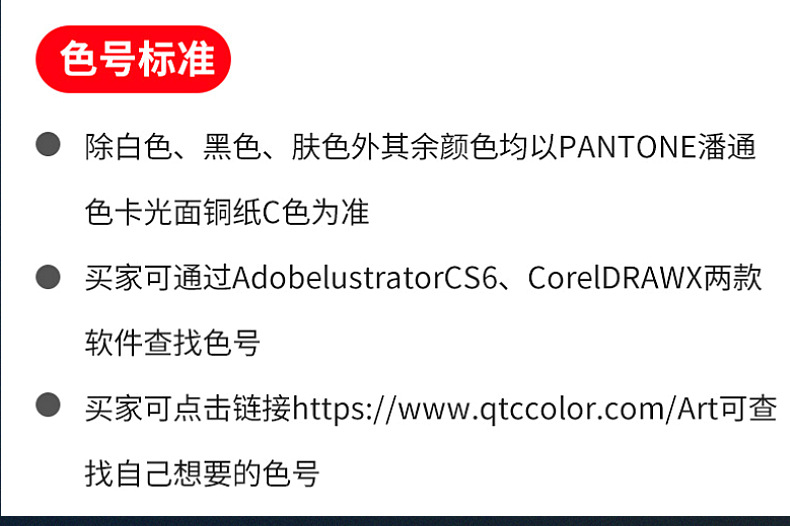
Task: Click the text 买家可通过
Action: [158, 278]
